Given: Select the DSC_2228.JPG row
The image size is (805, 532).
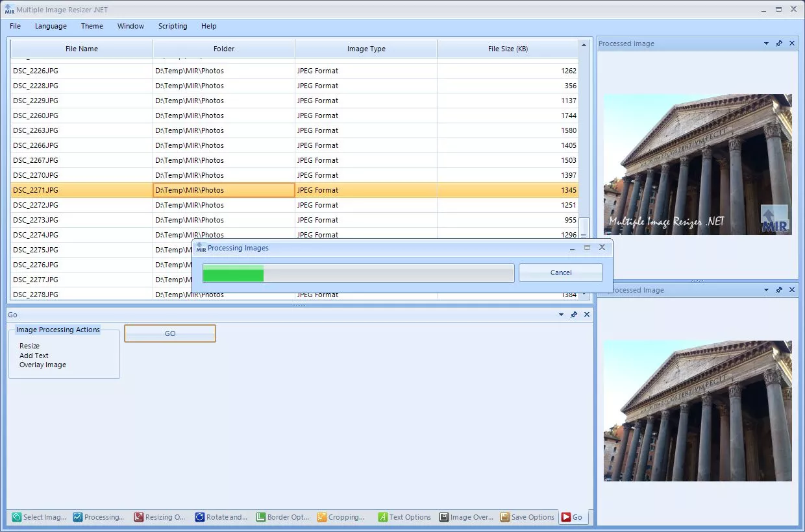Looking at the screenshot, I should pyautogui.click(x=294, y=86).
